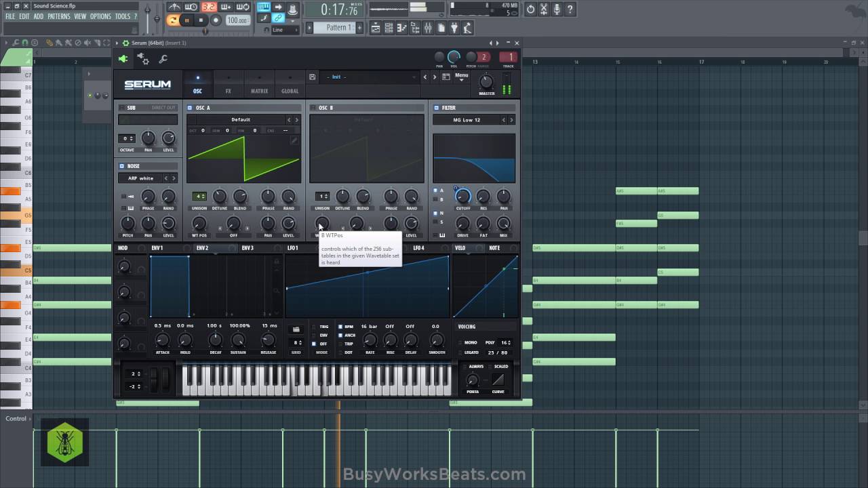868x488 pixels.
Task: Click the pencil edit icon in OSC A wavetable
Action: click(294, 140)
